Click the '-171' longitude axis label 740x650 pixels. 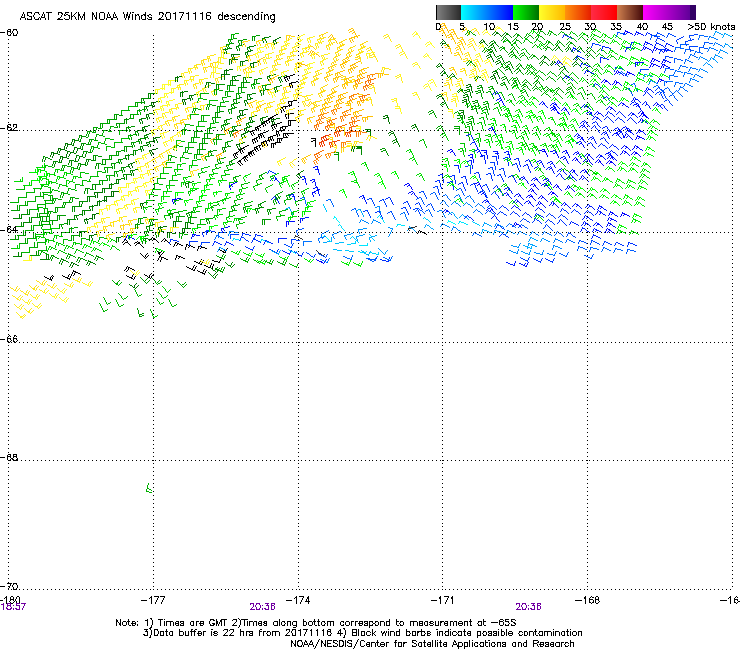click(x=443, y=600)
